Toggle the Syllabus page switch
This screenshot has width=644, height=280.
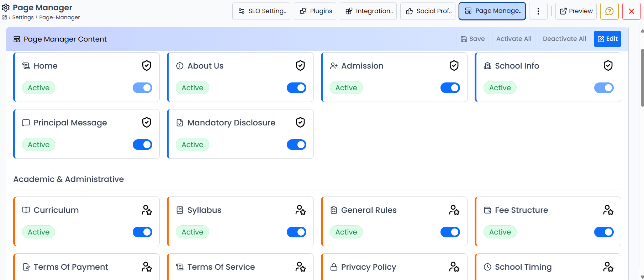click(x=296, y=232)
